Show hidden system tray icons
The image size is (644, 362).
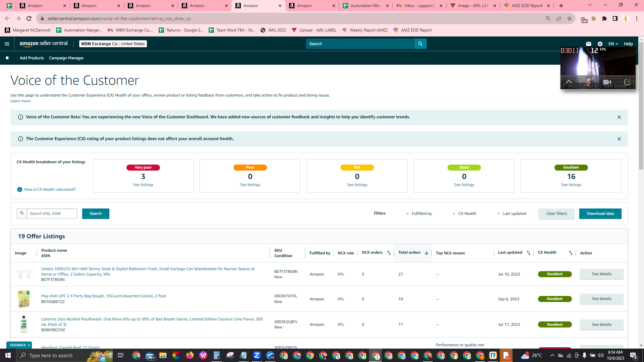click(552, 355)
